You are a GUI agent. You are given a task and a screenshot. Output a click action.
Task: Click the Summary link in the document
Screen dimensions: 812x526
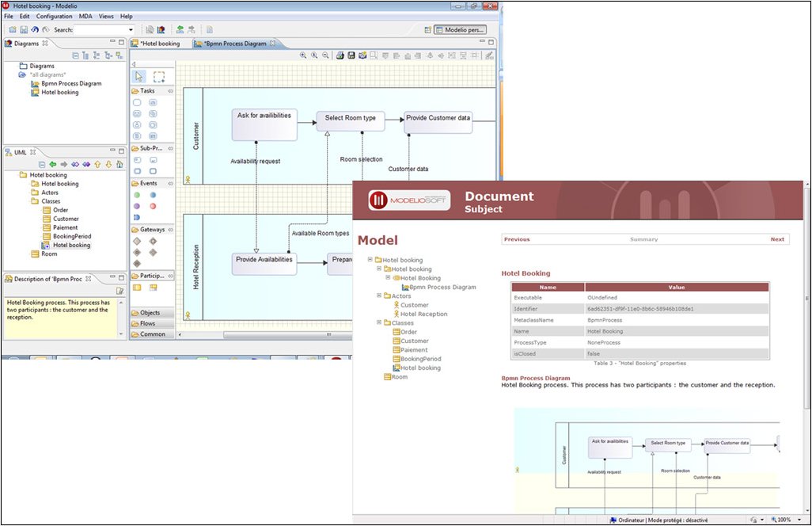tap(643, 239)
